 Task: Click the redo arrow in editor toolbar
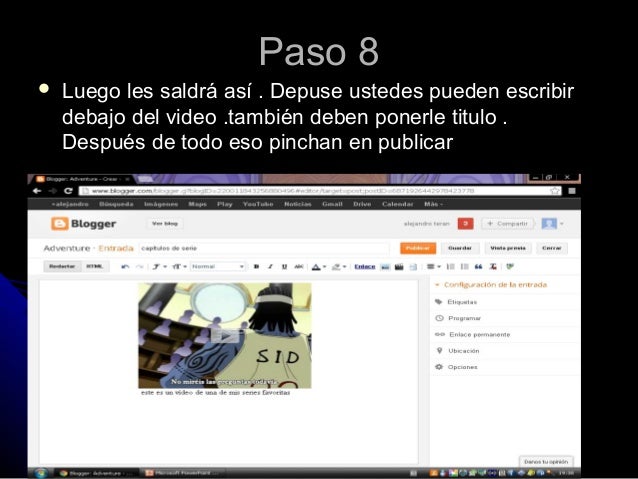140,267
